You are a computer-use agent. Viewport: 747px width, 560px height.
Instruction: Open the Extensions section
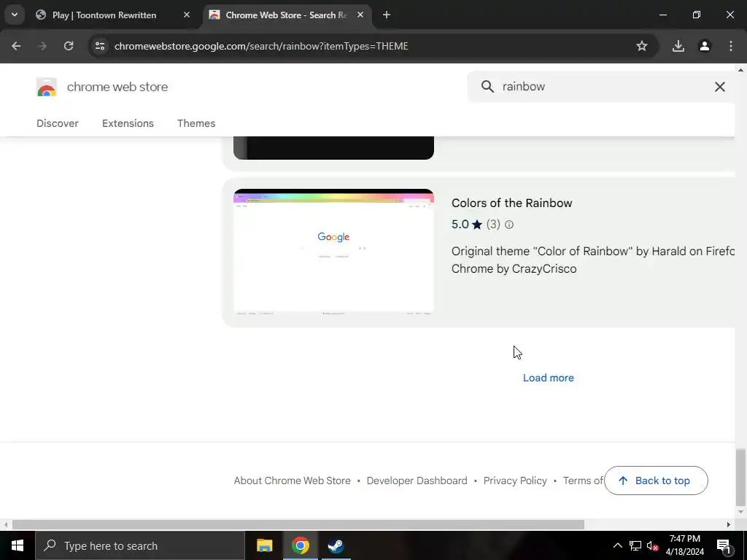(128, 123)
